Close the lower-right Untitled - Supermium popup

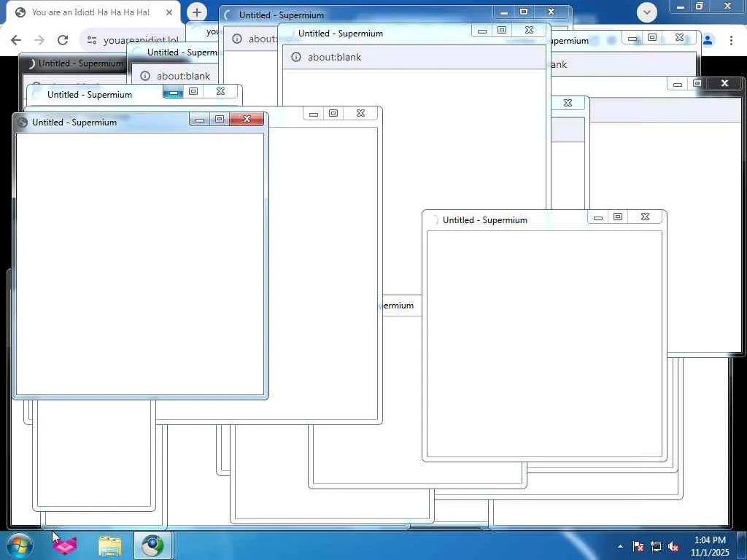(645, 217)
